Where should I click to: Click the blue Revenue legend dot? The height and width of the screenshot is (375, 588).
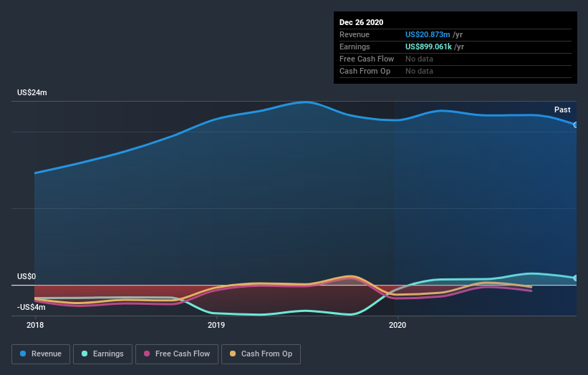pos(23,354)
